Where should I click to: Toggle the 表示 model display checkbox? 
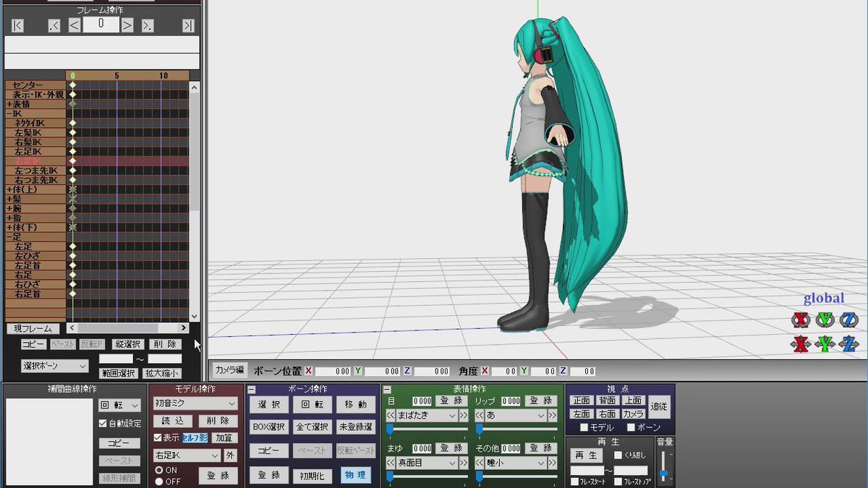(158, 437)
